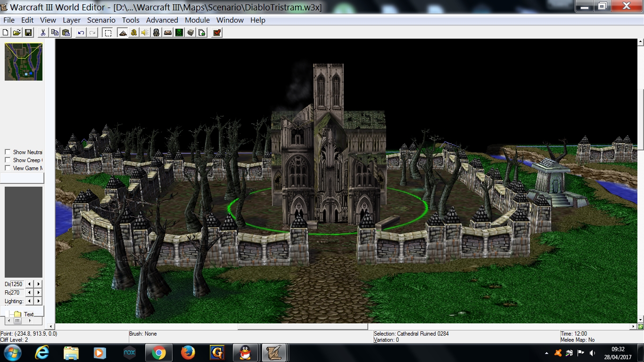Open the AI Editor green face icon
The width and height of the screenshot is (644, 362).
[x=179, y=33]
